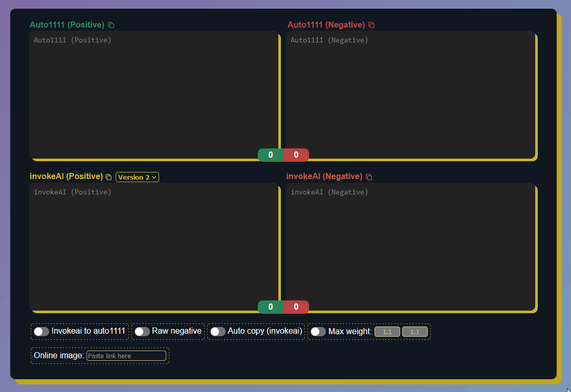The width and height of the screenshot is (571, 392).
Task: Click the Auto1111 (Positive) heading
Action: coord(67,25)
